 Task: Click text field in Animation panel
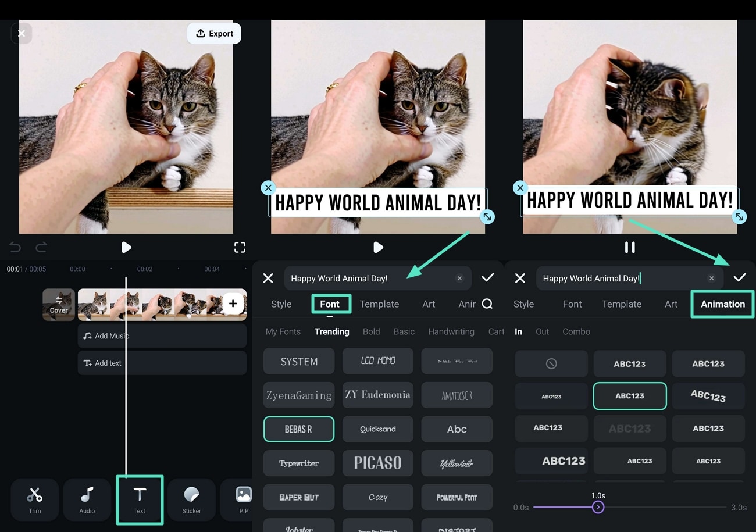click(629, 278)
